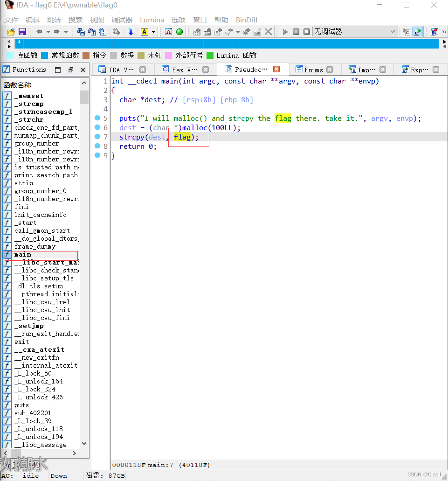This screenshot has width=448, height=481.
Task: Save the database with the save icon
Action: click(21, 31)
